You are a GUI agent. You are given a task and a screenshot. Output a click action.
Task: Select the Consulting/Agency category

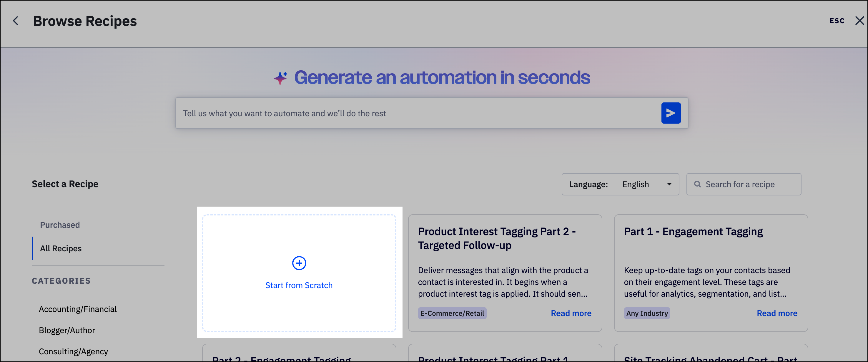tap(74, 351)
